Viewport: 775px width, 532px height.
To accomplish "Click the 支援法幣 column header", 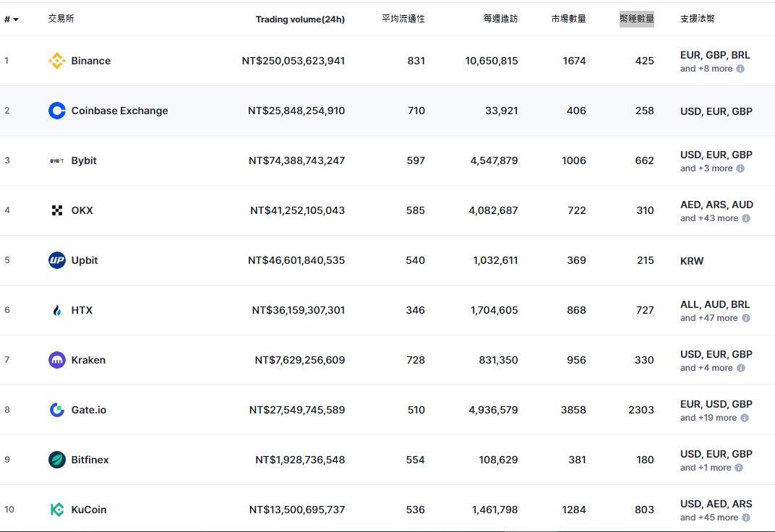I will [698, 19].
